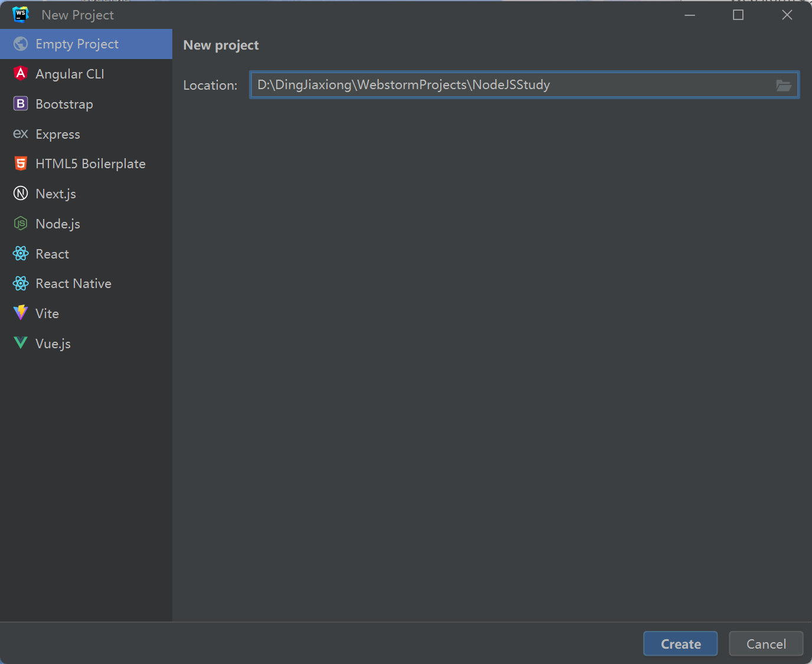The image size is (812, 664).
Task: Pick Bootstrap project type
Action: click(64, 104)
